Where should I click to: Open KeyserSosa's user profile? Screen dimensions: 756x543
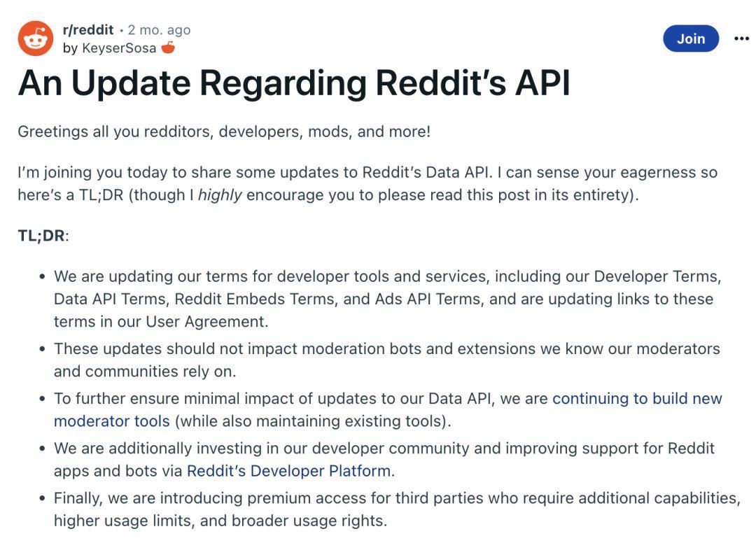click(119, 48)
